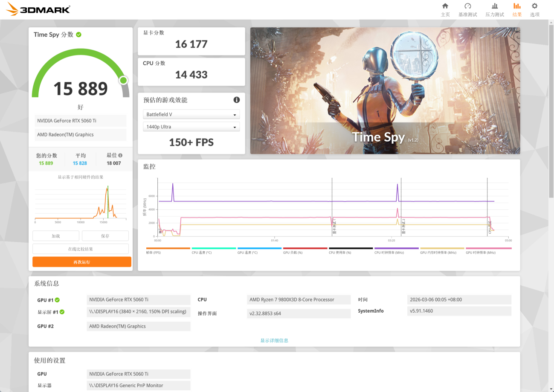Open the 1440p Ultra resolution dropdown

pyautogui.click(x=191, y=127)
